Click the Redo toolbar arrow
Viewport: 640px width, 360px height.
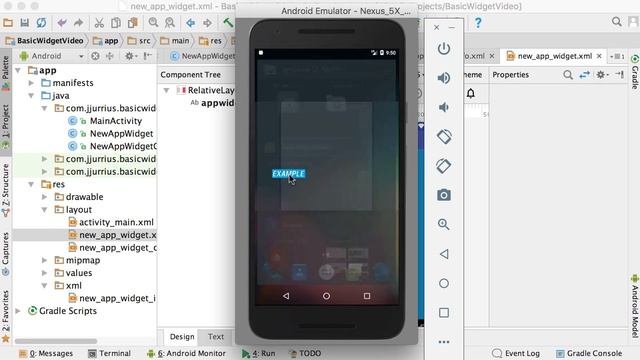pos(78,23)
